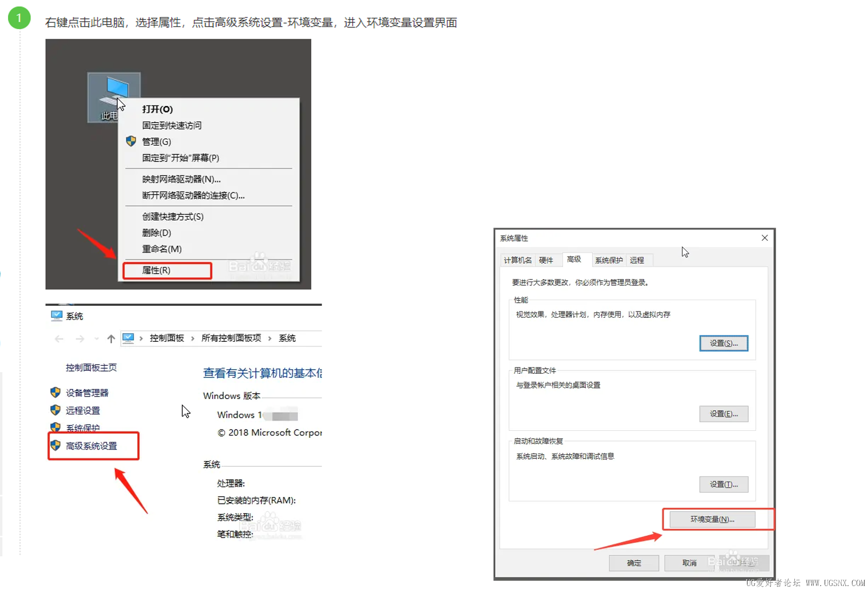Click 设置(T)... under 启动和故障恢复
Screen dimensions: 868x590
coord(724,484)
